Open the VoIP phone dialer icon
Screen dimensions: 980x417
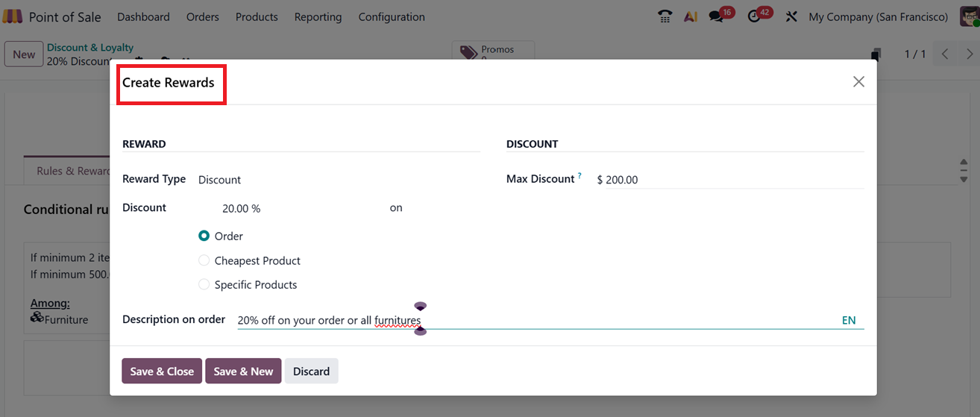665,16
